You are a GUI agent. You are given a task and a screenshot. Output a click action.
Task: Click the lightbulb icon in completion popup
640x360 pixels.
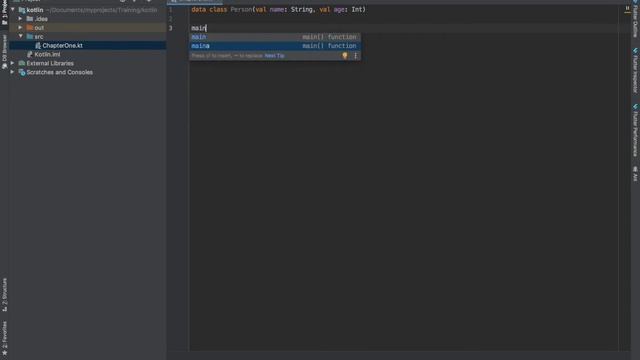pyautogui.click(x=344, y=56)
